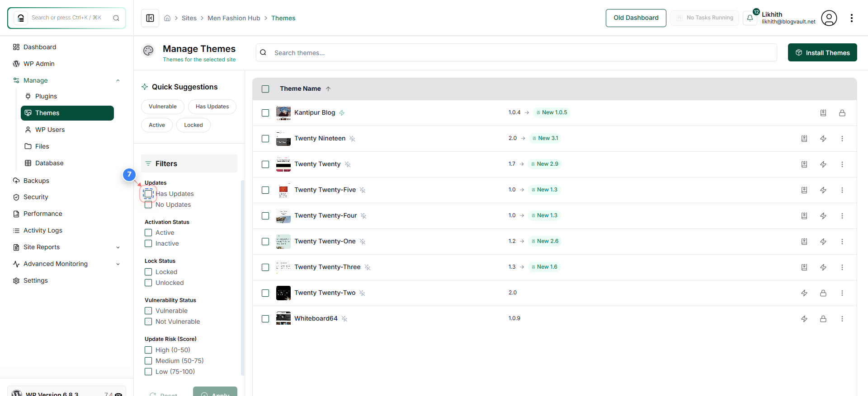Activate Twenty Twenty-Two with bolt icon

[804, 293]
